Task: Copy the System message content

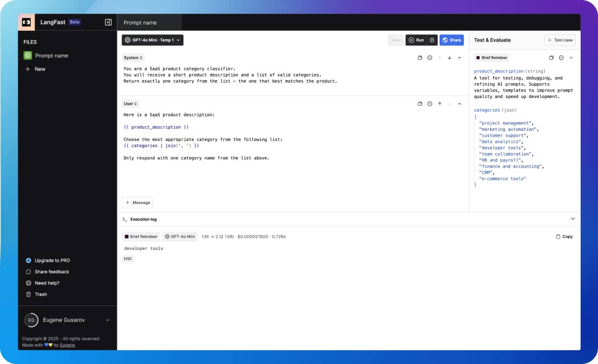Action: (x=420, y=58)
